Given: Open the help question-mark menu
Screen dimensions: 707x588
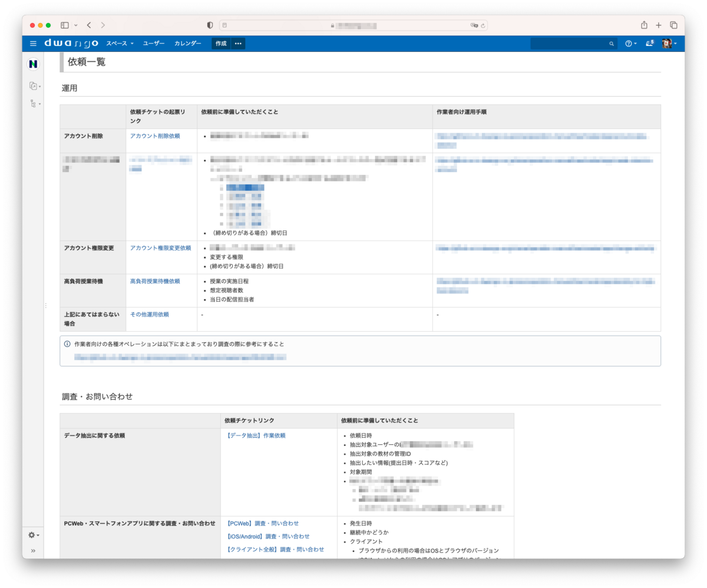Looking at the screenshot, I should pyautogui.click(x=630, y=44).
